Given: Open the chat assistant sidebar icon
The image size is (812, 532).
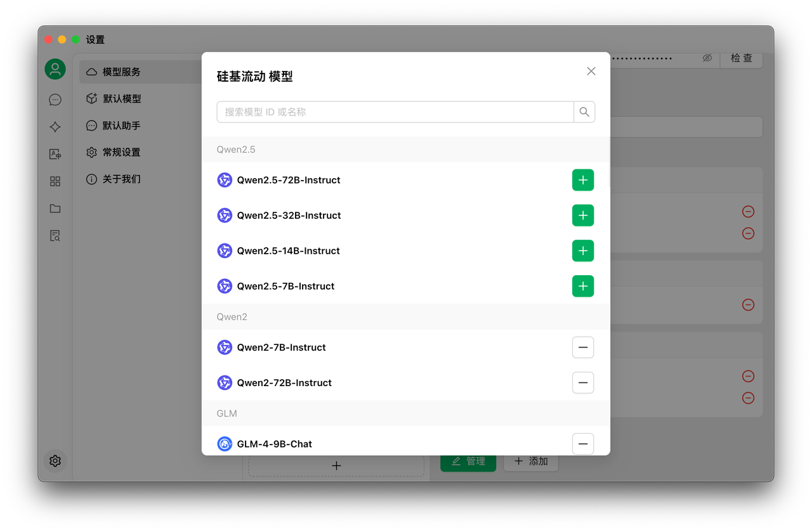Looking at the screenshot, I should pyautogui.click(x=55, y=100).
